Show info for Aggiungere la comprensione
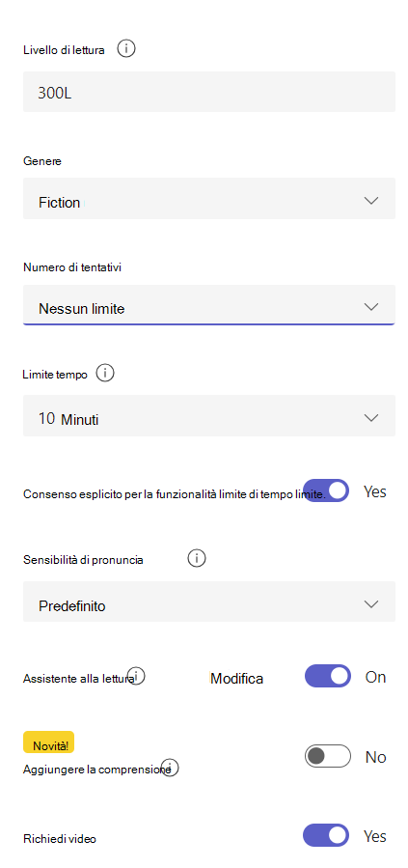 tap(170, 768)
